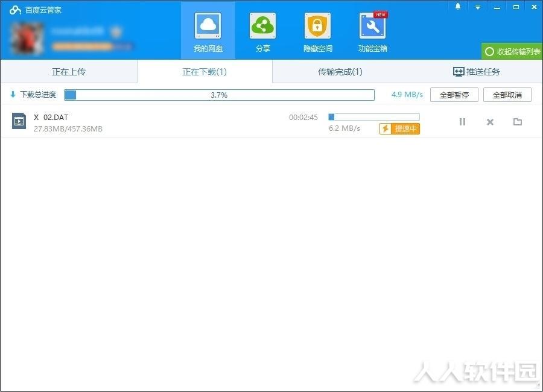The image size is (543, 392).
Task: Click the remaining time 00:02:45
Action: [x=303, y=118]
